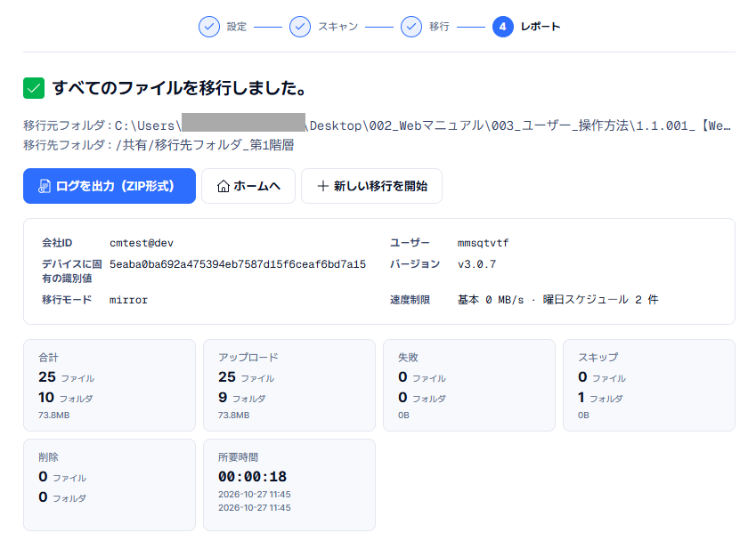Viewport: 756px width, 541px height.
Task: Click the 会社ID label
Action: pyautogui.click(x=57, y=243)
